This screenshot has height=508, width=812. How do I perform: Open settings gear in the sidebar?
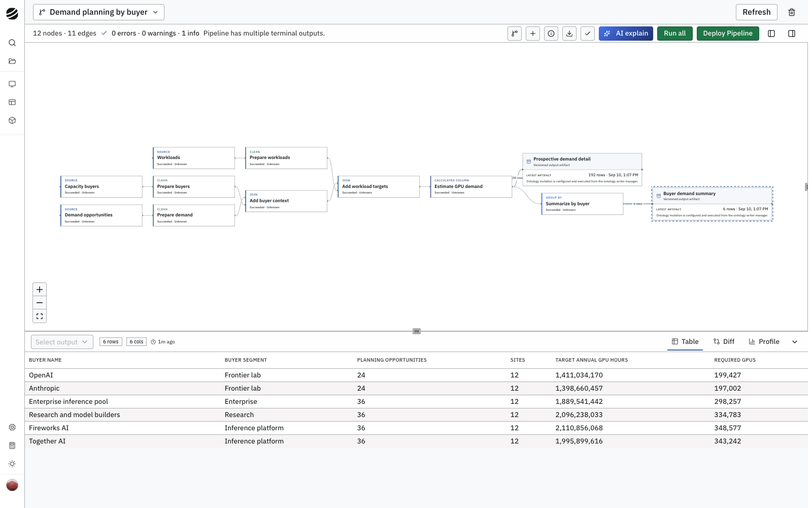pyautogui.click(x=12, y=427)
